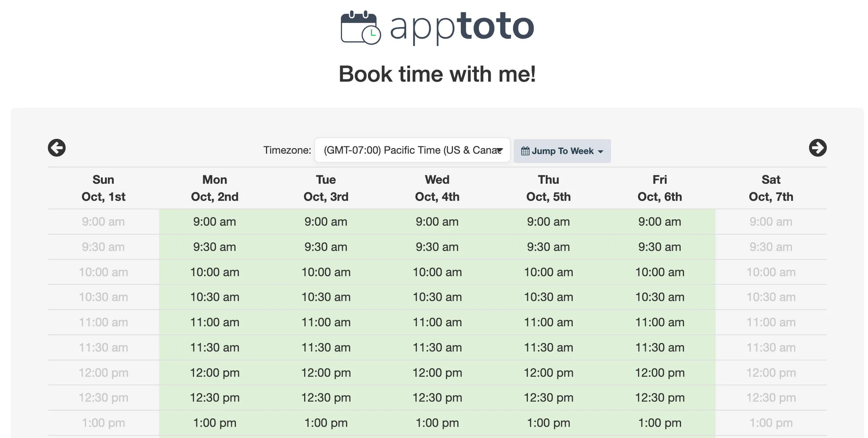Click the next week arrow

point(818,148)
